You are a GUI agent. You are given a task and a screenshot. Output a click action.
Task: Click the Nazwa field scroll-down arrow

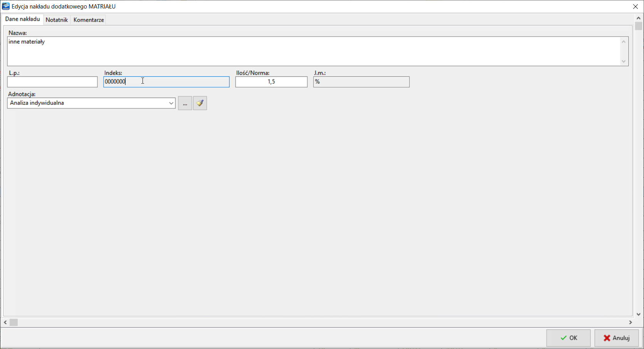(x=624, y=61)
